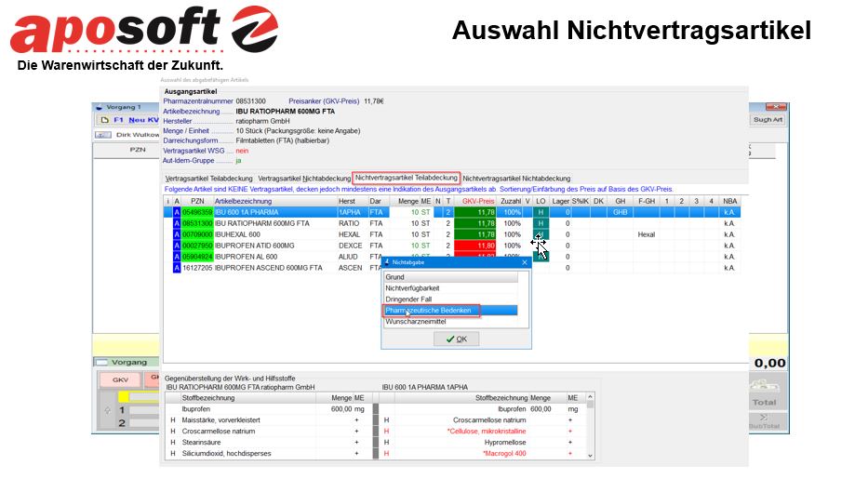Close the Nichtabgabe dialog
This screenshot has width=868, height=479.
(525, 262)
